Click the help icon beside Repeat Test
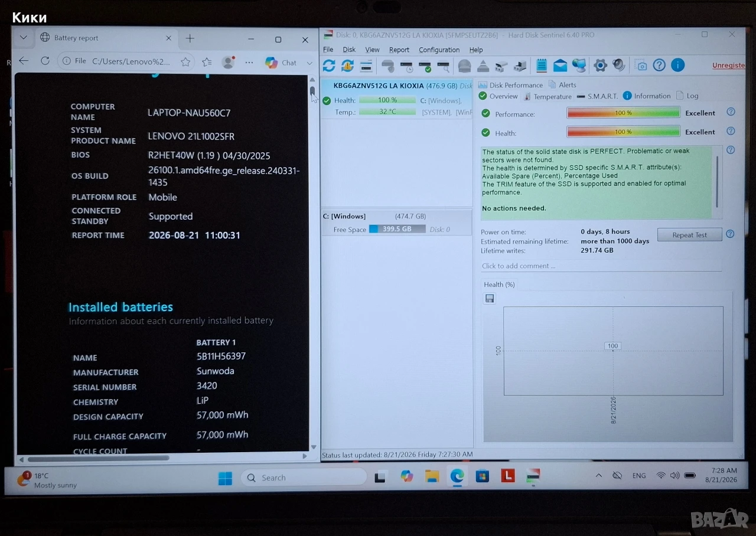Viewport: 756px width, 536px height. coord(730,234)
